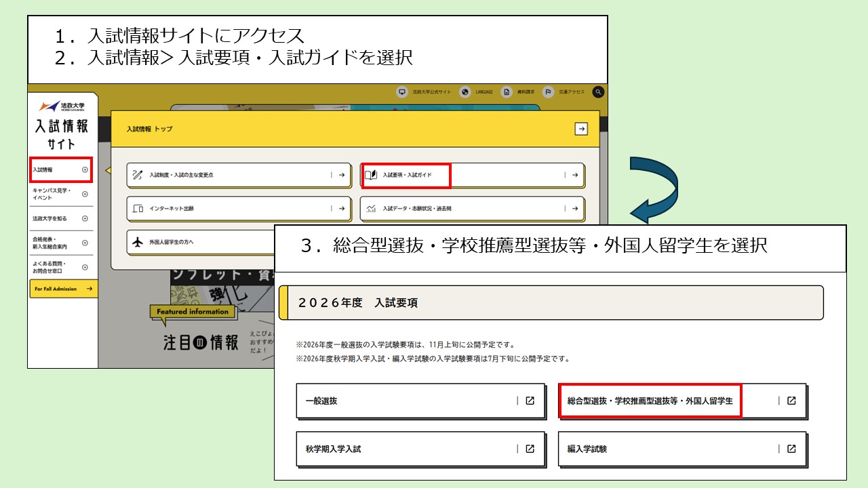Expand よくある質問・お問合せ窓口 sidebar circle
This screenshot has width=868, height=488.
pyautogui.click(x=85, y=267)
